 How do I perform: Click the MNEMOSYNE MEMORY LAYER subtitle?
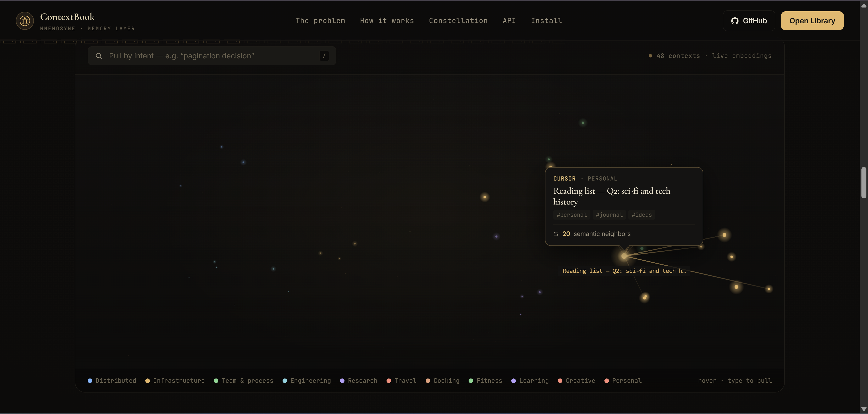point(87,29)
